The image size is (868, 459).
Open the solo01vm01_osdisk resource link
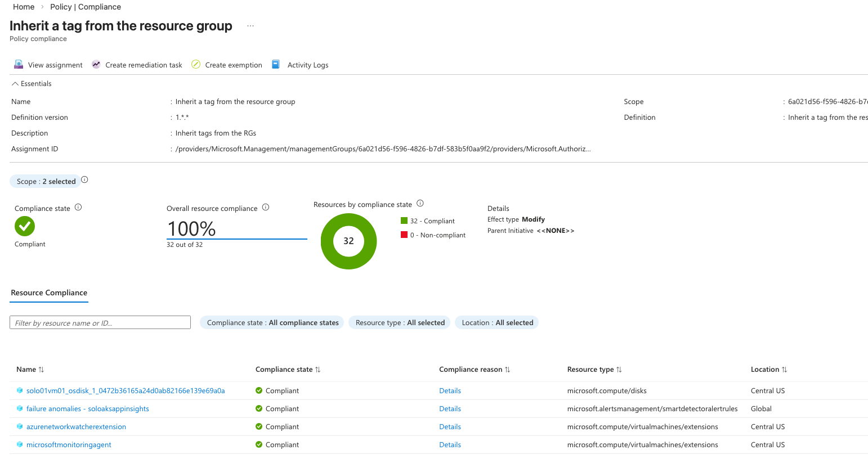(126, 391)
